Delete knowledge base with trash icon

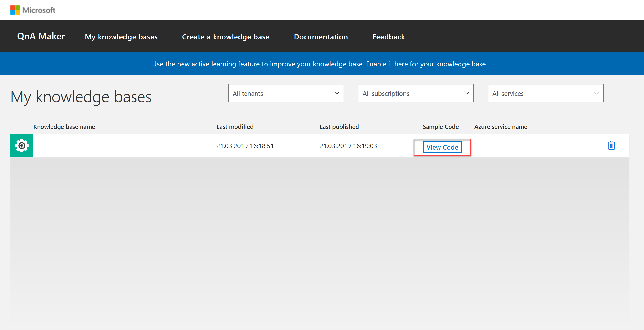[x=611, y=145]
